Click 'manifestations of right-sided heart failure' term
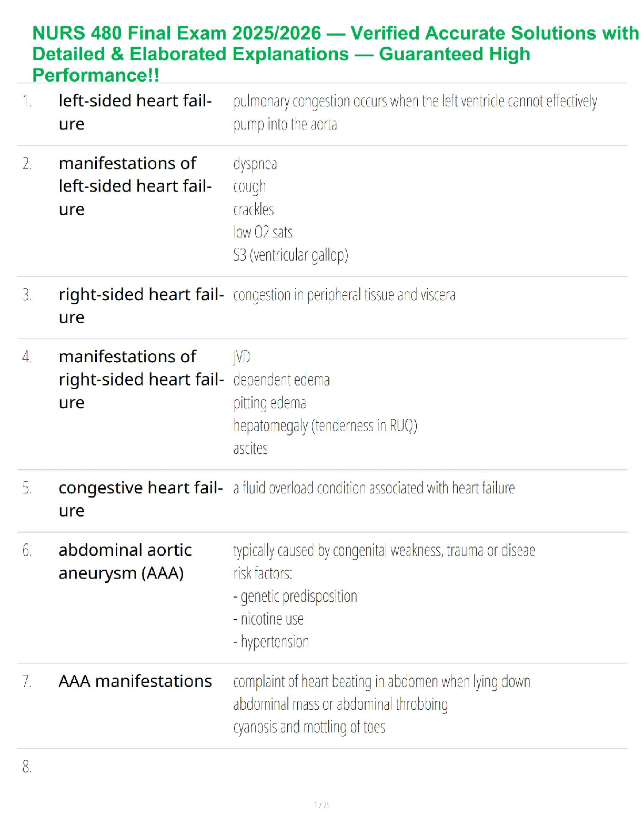Screen dimensions: 644x834 [x=141, y=379]
